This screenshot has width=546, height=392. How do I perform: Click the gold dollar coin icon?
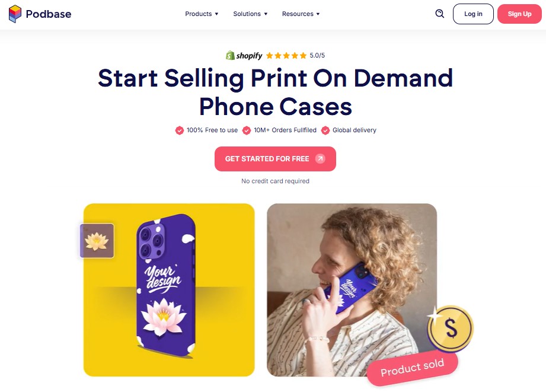pyautogui.click(x=450, y=328)
